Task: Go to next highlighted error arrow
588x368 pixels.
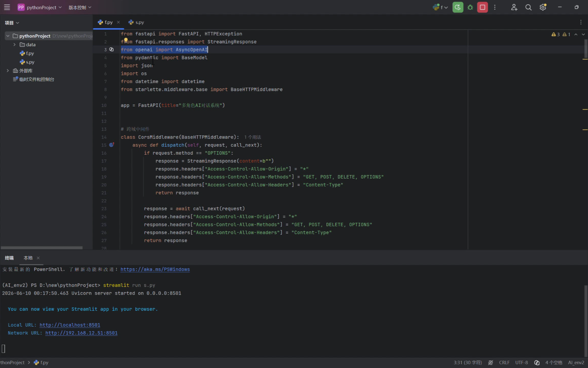Action: coord(583,34)
